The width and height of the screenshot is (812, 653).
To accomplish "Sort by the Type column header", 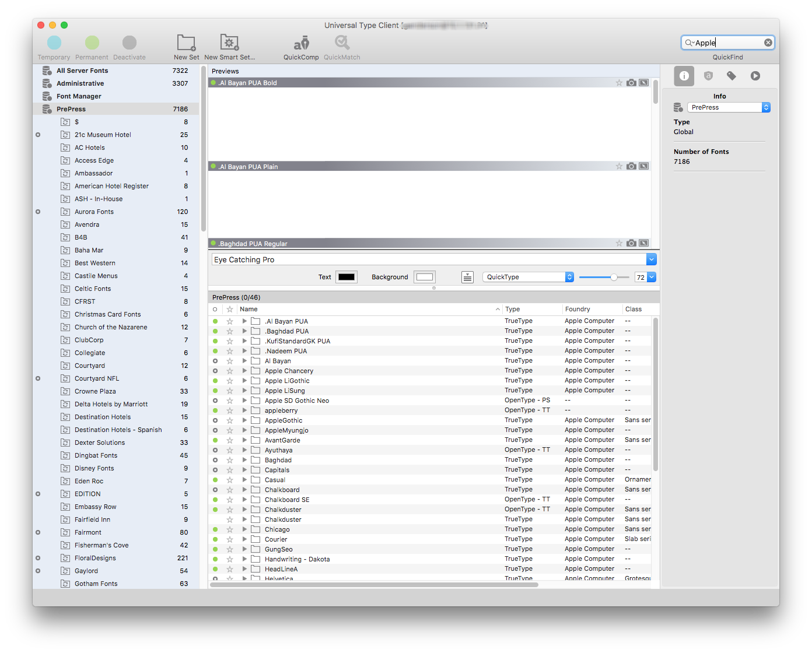I will [532, 309].
